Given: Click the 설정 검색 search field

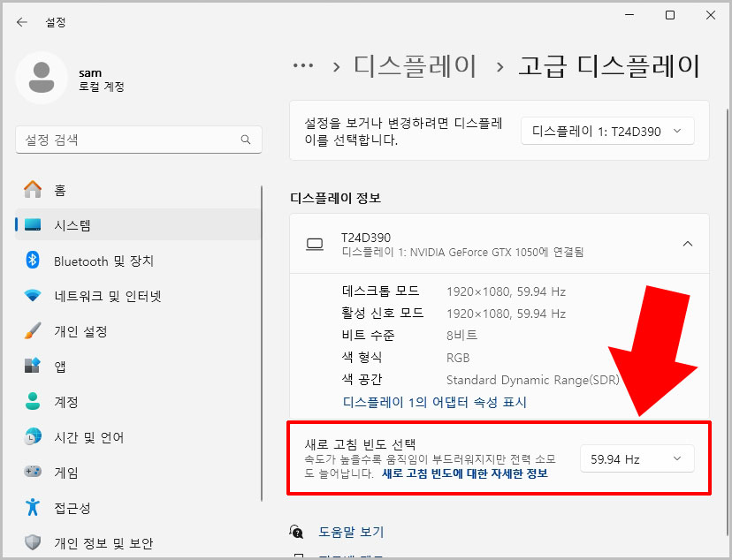Looking at the screenshot, I should [x=139, y=140].
